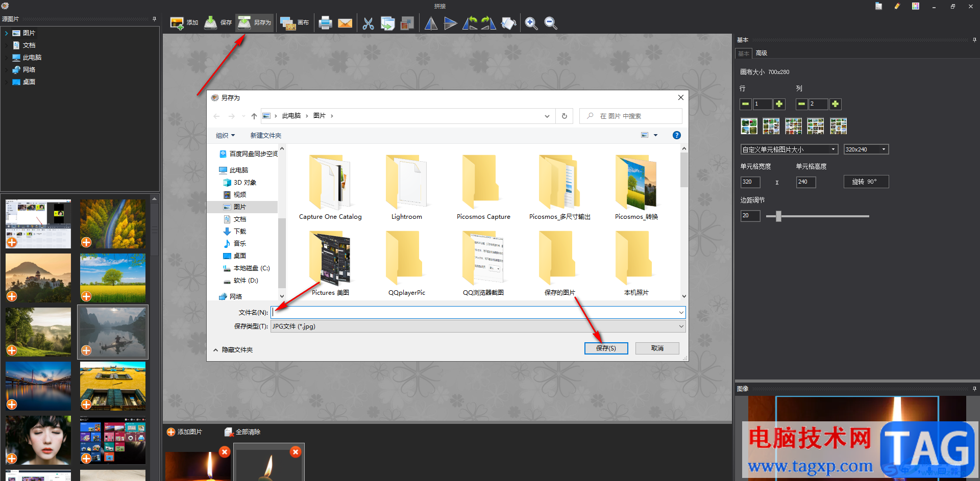Open the address bar history dropdown
This screenshot has width=980, height=481.
pyautogui.click(x=547, y=116)
